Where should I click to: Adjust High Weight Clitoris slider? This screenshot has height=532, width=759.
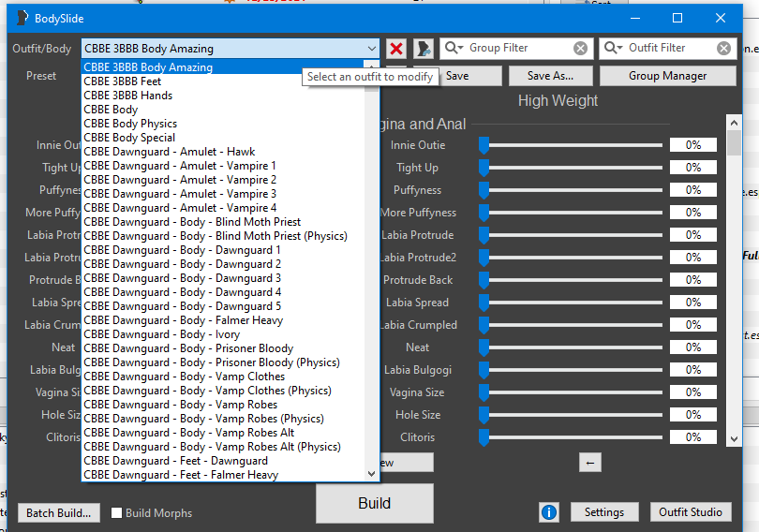tap(571, 437)
